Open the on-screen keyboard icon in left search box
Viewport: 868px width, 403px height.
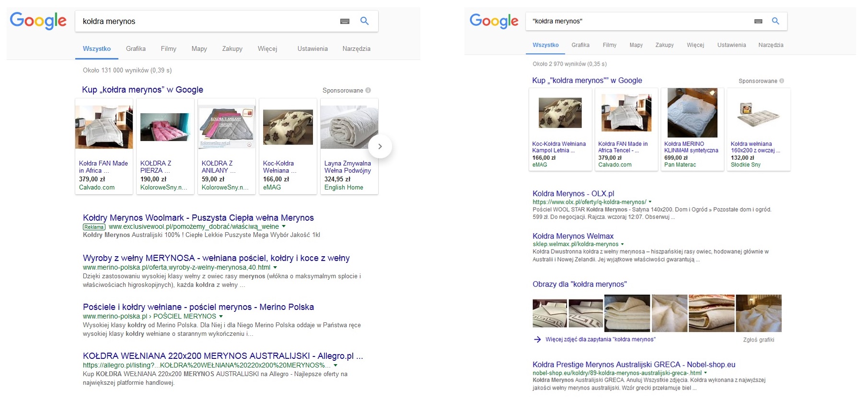(x=345, y=21)
